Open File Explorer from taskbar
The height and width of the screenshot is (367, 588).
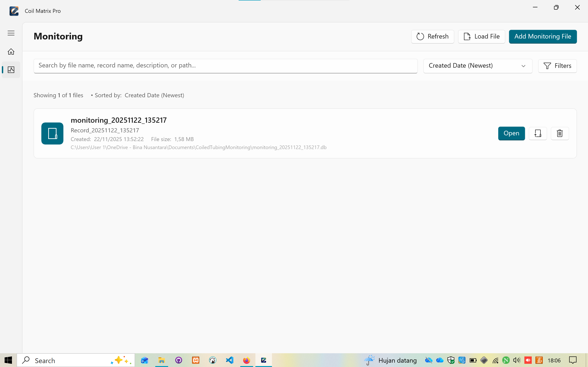161,360
